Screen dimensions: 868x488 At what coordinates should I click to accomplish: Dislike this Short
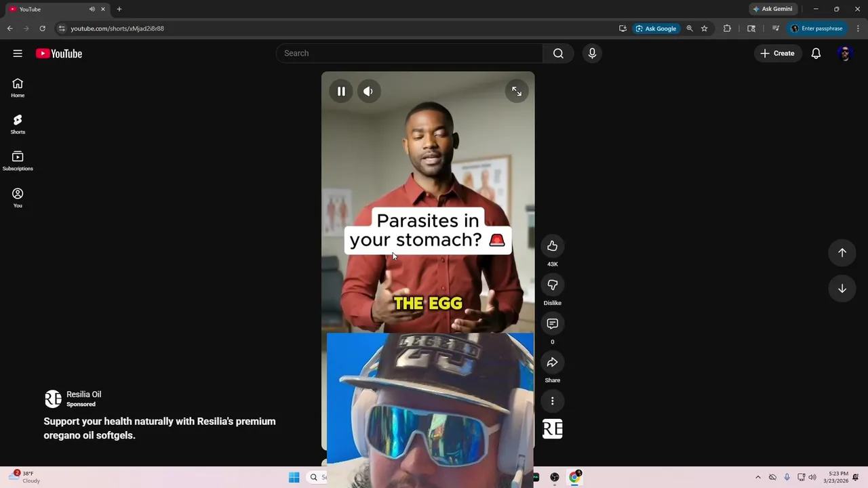click(x=552, y=285)
